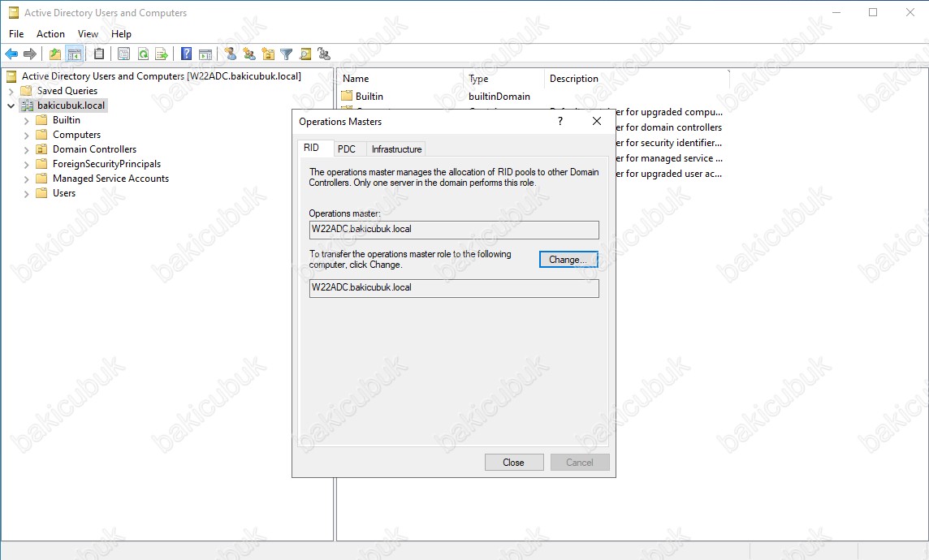Open the blue Help question-mark icon
Screen dimensions: 929x560
(186, 54)
